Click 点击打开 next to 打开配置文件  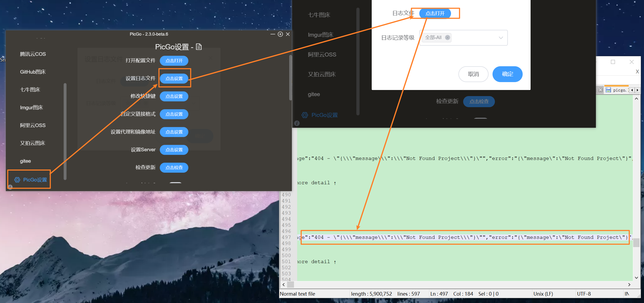point(174,61)
